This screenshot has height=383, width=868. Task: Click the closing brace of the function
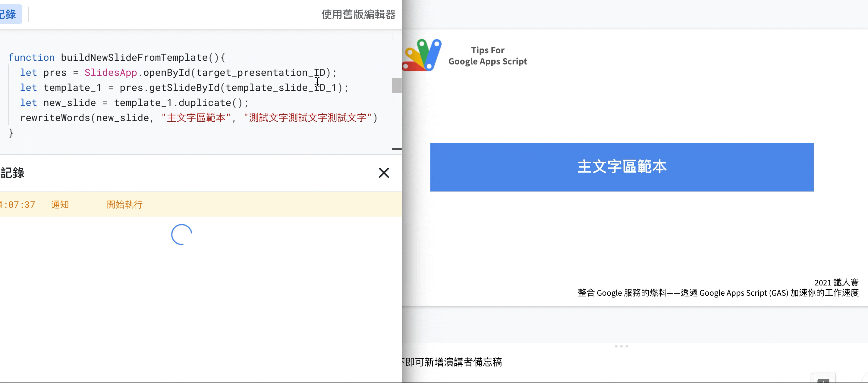click(11, 133)
